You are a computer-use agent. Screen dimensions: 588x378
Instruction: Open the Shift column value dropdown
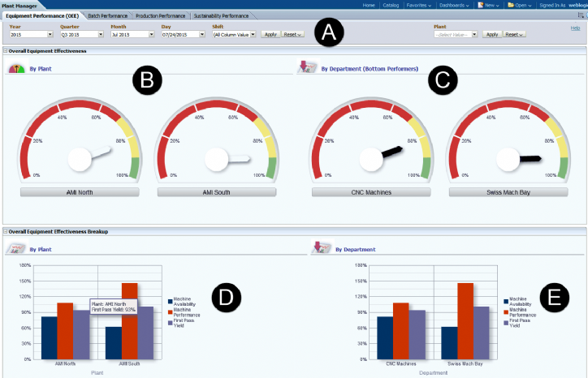click(253, 35)
